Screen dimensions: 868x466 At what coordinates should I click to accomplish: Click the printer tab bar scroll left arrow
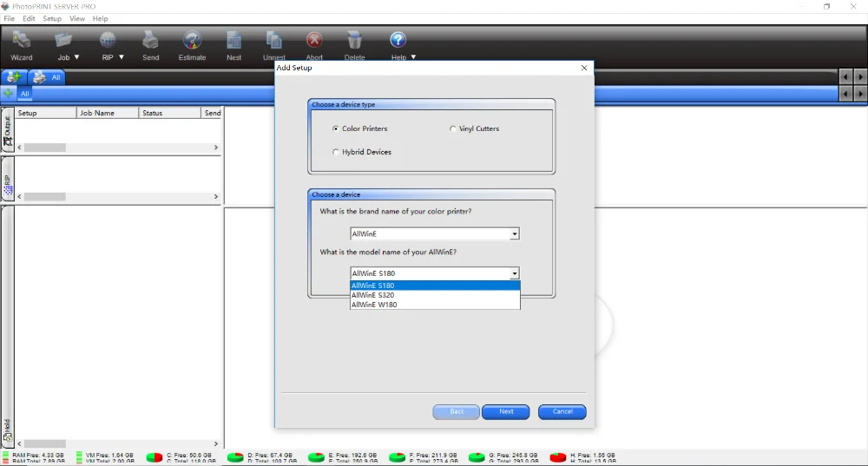tap(845, 77)
